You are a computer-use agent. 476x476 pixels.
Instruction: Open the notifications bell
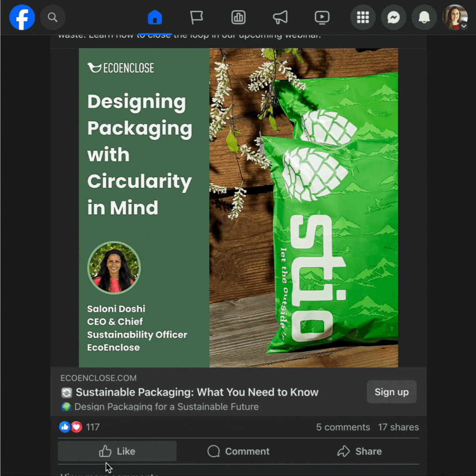coord(424,17)
